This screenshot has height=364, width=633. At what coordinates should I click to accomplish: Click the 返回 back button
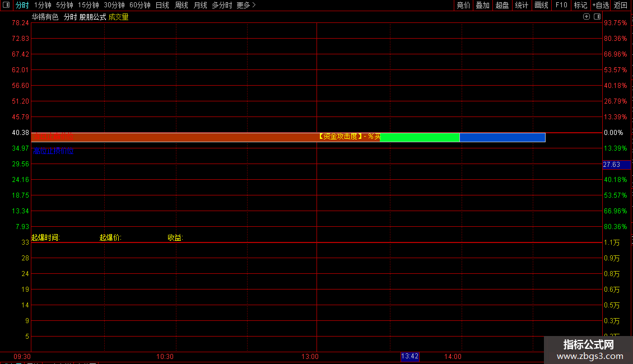(621, 5)
